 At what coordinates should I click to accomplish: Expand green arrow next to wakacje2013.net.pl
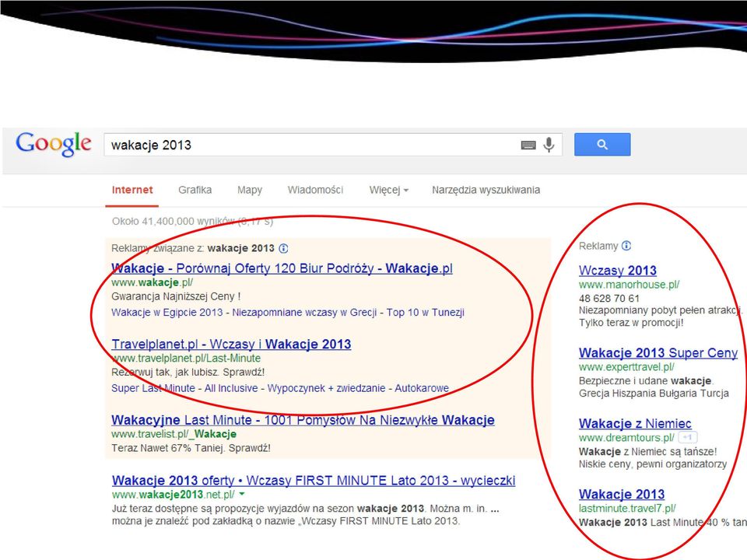point(241,494)
